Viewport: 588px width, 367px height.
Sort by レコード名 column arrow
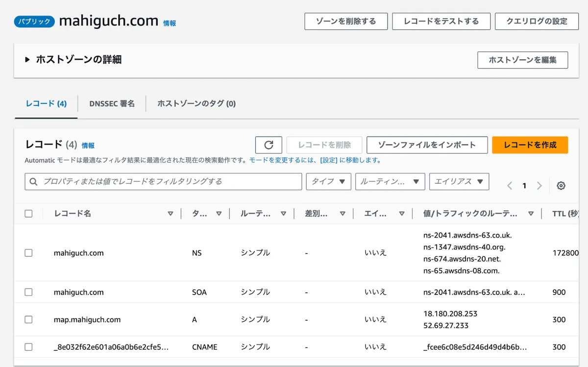pyautogui.click(x=171, y=214)
